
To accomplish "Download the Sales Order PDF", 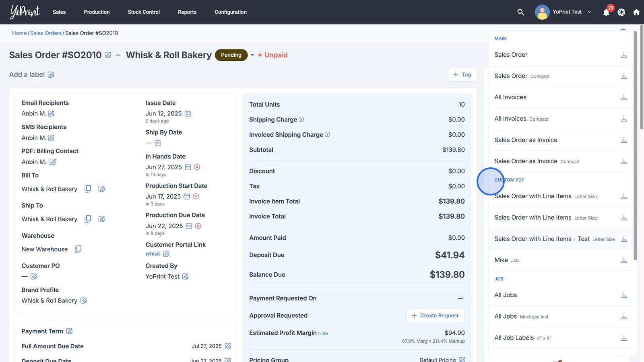I will 623,55.
